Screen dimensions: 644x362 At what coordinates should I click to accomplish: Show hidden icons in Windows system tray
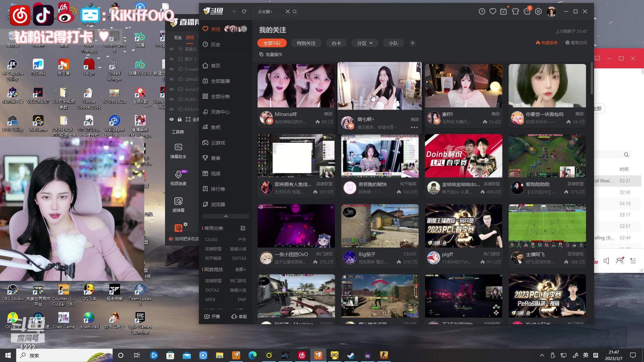tap(542, 355)
